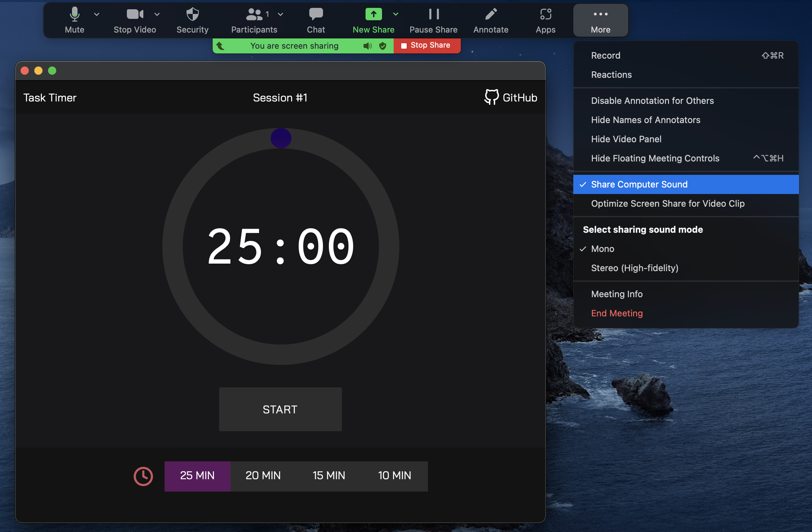Click the purple dot on timer ring
This screenshot has height=532, width=812.
click(281, 138)
